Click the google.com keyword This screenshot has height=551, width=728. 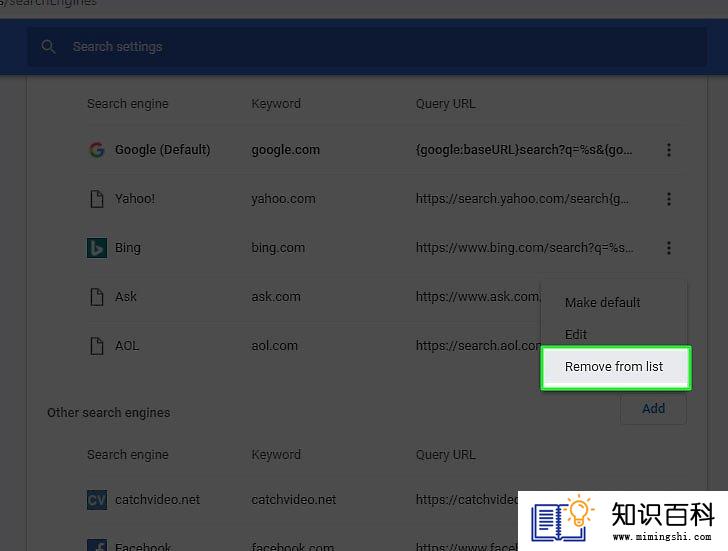(286, 149)
